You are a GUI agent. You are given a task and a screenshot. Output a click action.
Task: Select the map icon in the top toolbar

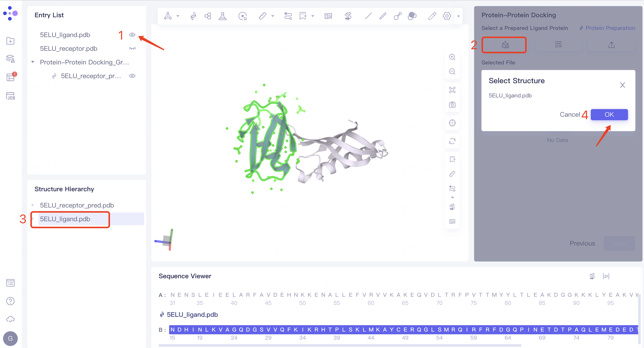point(328,16)
